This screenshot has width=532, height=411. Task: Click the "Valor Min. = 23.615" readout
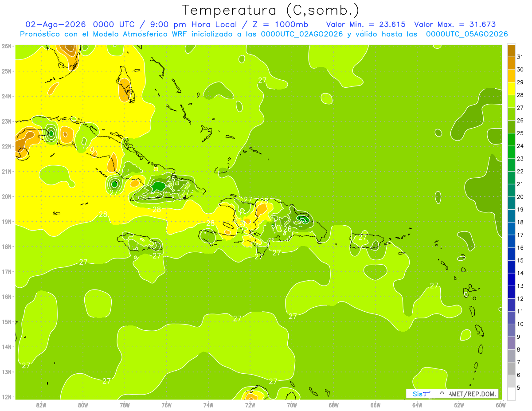click(366, 24)
